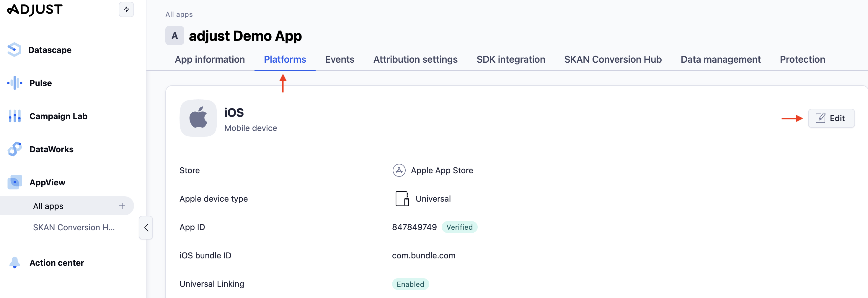Open DataWorks from its sidebar icon
Screen dimensions: 868x298
(x=14, y=149)
